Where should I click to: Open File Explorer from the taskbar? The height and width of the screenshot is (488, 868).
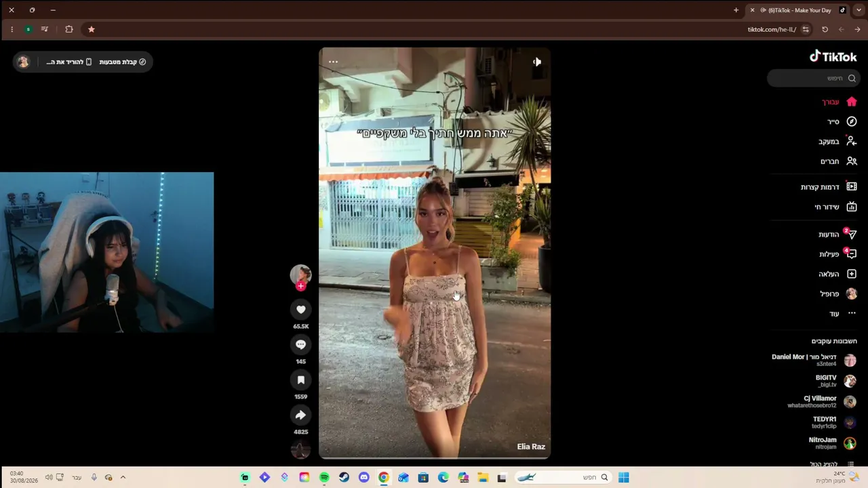coord(483,477)
